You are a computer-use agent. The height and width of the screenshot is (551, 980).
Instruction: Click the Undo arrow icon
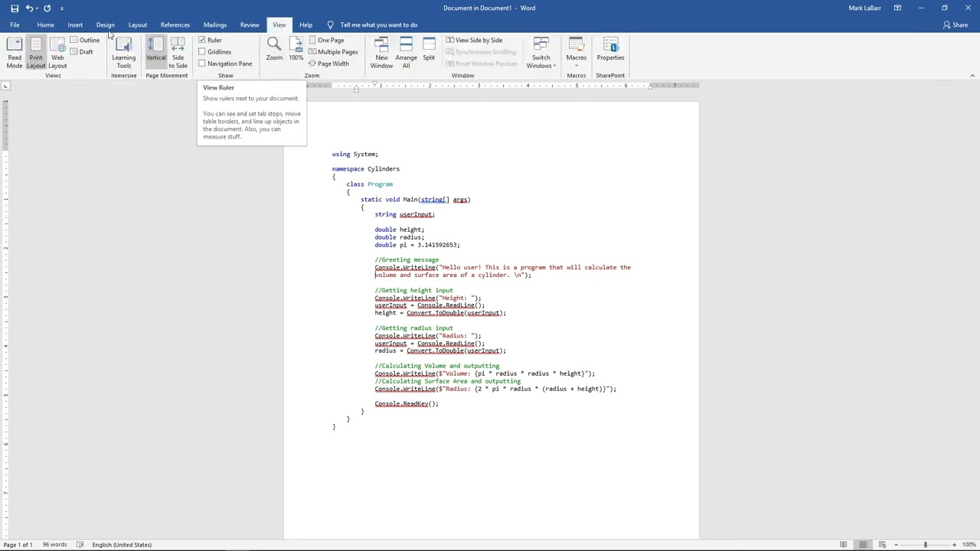(x=30, y=8)
